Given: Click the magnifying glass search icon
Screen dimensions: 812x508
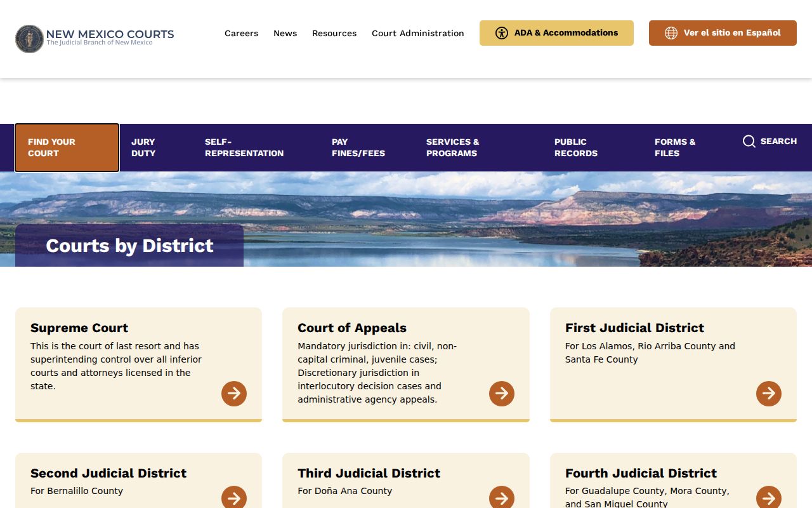Looking at the screenshot, I should [749, 141].
